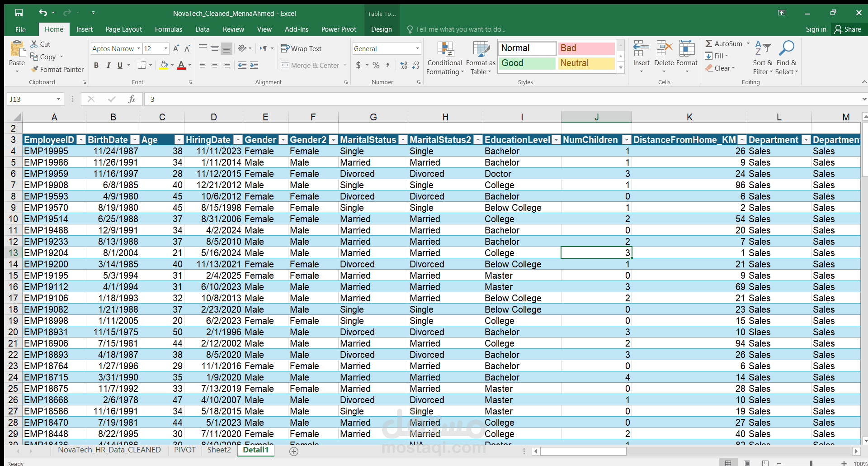This screenshot has width=868, height=466.
Task: Toggle Wrap Text on selected cell
Action: 301,48
